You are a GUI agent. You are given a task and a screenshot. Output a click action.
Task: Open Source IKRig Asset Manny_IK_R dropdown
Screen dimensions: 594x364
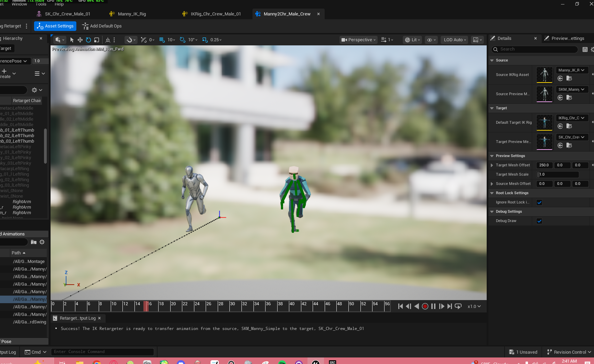[x=572, y=70]
